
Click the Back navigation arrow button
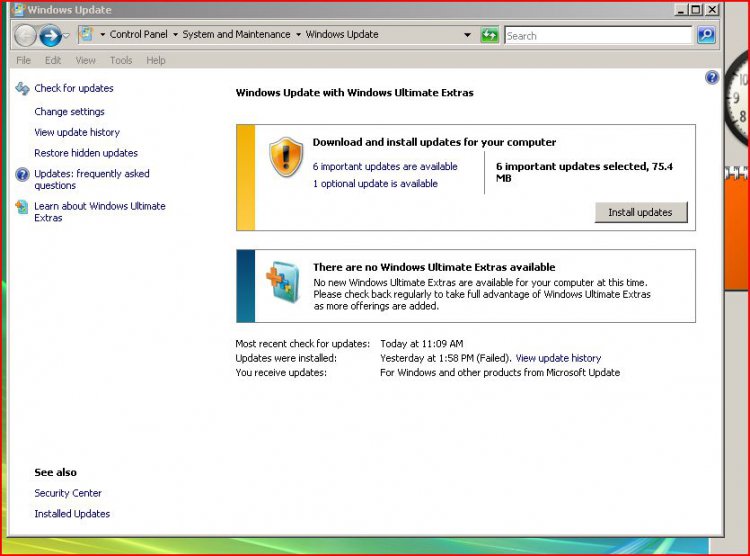pyautogui.click(x=25, y=35)
